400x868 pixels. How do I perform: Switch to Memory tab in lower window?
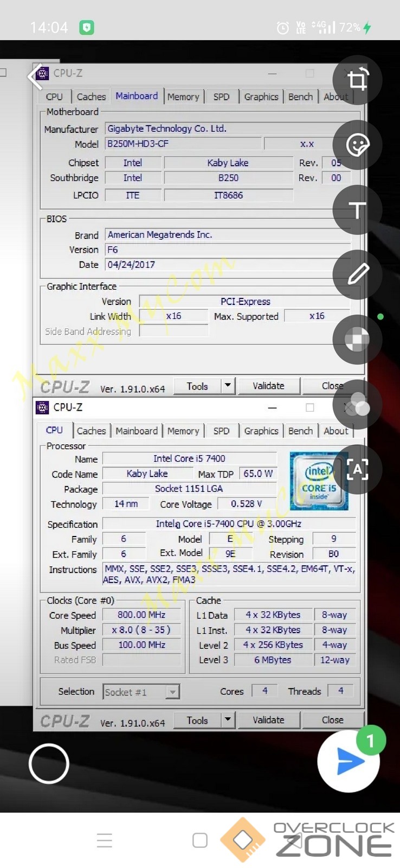pos(183,431)
